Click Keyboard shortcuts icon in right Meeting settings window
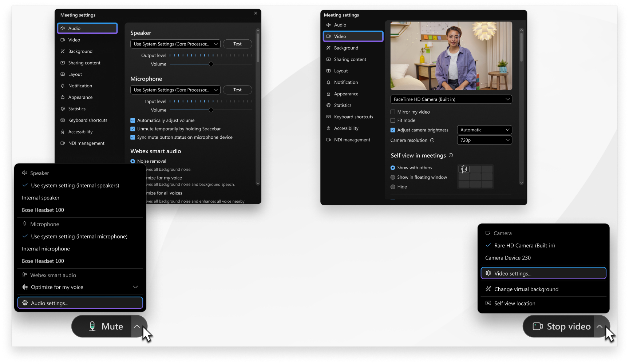The height and width of the screenshot is (364, 629). click(x=328, y=117)
